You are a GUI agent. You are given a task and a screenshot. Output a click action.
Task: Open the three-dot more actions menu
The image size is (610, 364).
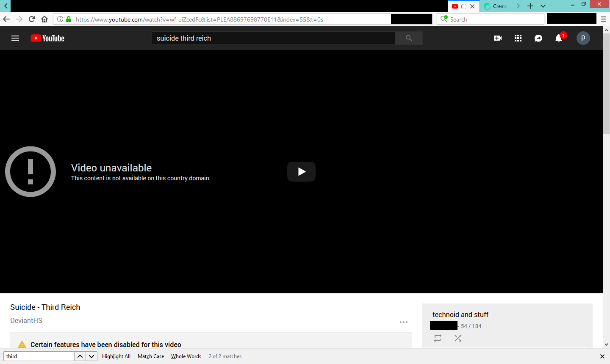[x=404, y=322]
